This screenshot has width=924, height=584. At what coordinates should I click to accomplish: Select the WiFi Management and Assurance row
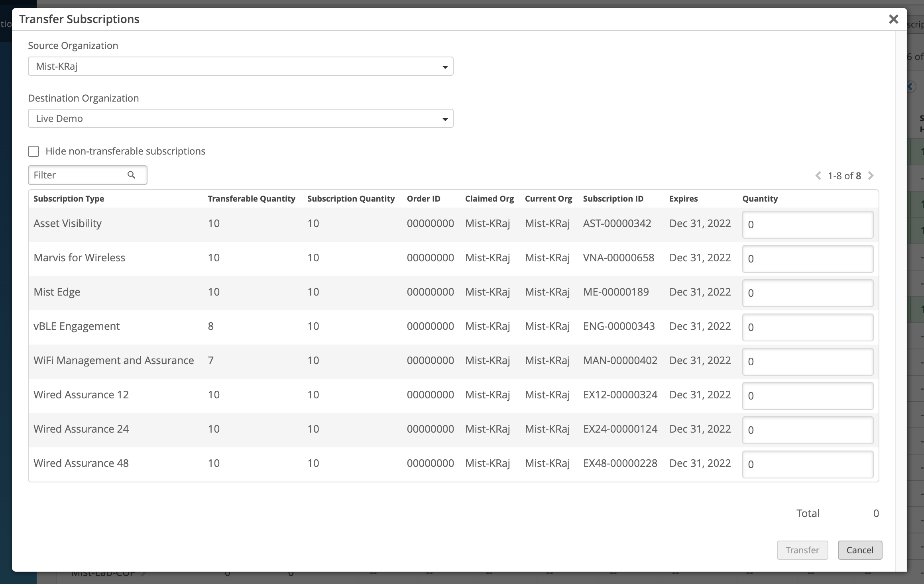pos(114,361)
